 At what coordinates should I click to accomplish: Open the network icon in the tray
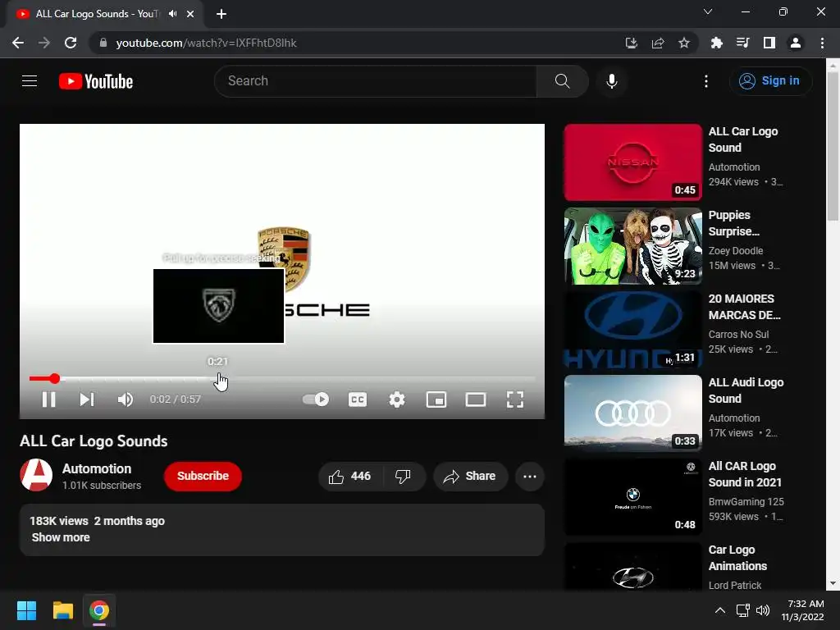pyautogui.click(x=742, y=610)
